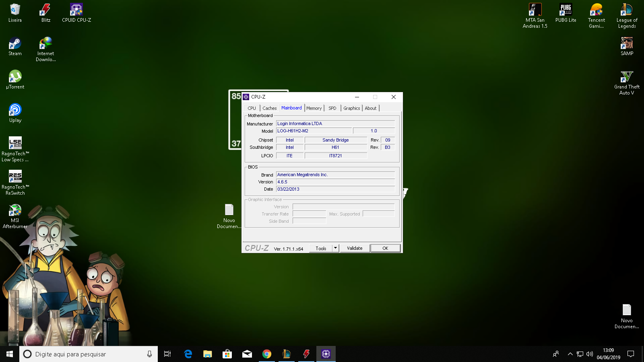Launch the PUBG Lite desktop icon
The image size is (644, 362).
pos(566,13)
